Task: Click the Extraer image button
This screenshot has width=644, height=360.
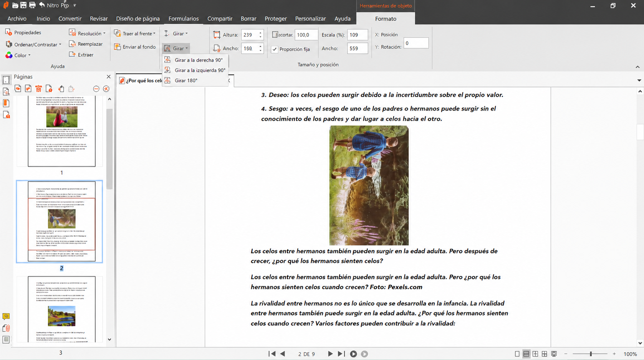Action: 81,55
